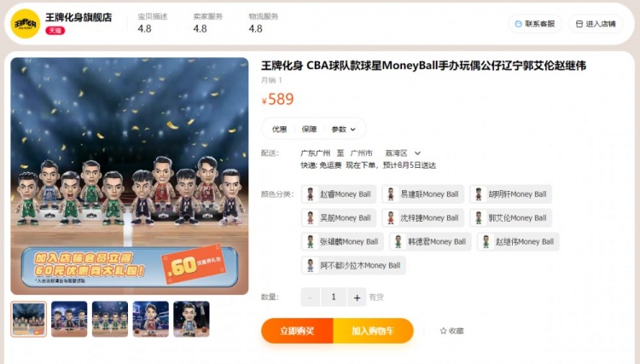Open the 保障 tab
Viewport: 640px width, 364px height.
point(309,130)
